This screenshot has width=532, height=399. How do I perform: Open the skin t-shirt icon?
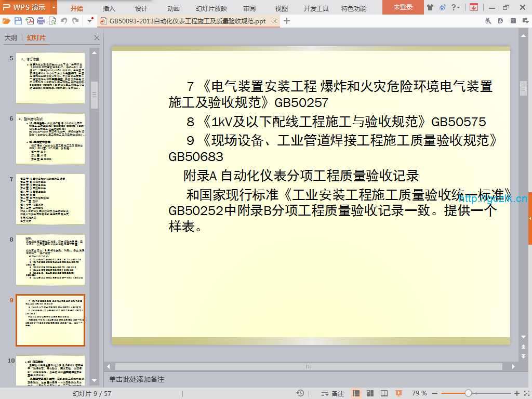tap(430, 7)
